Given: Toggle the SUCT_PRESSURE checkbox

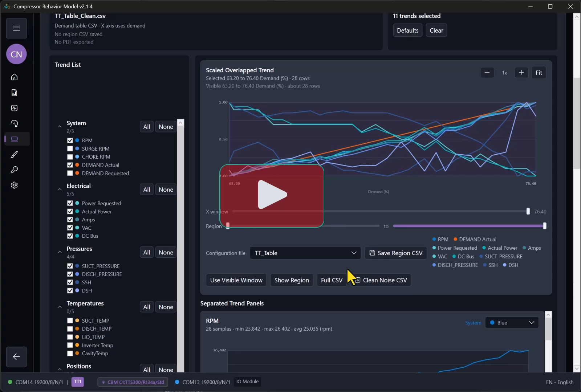Looking at the screenshot, I should [70, 266].
